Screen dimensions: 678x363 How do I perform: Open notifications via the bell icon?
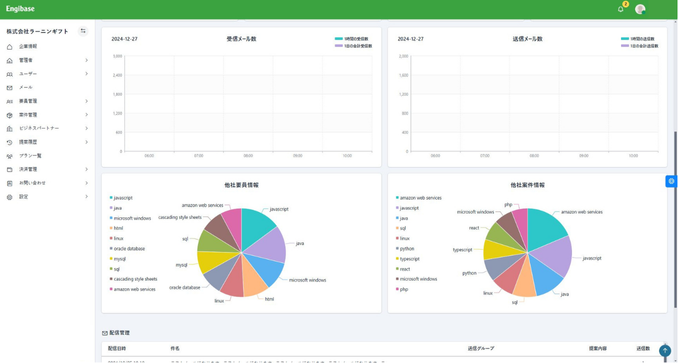click(621, 9)
